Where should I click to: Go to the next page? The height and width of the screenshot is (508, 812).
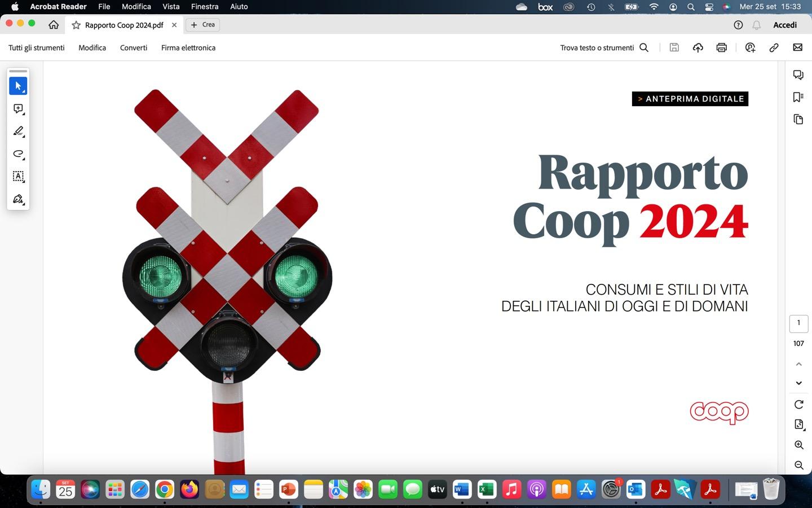[799, 383]
